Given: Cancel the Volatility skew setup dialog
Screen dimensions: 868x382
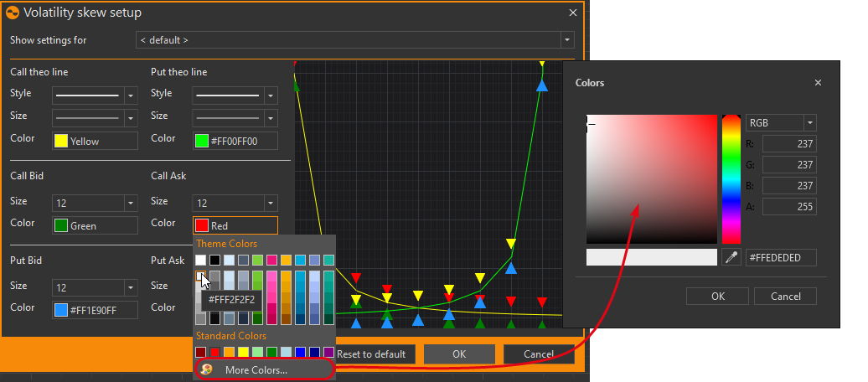Looking at the screenshot, I should (x=538, y=354).
